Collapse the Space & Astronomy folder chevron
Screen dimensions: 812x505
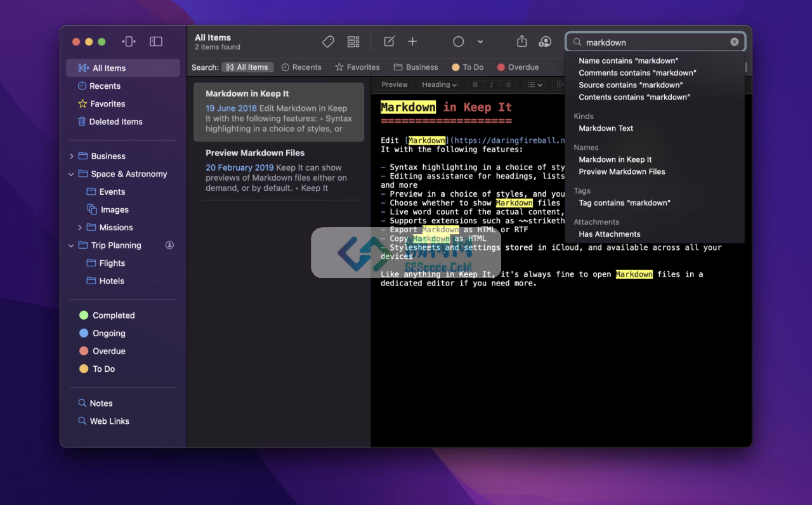(71, 174)
